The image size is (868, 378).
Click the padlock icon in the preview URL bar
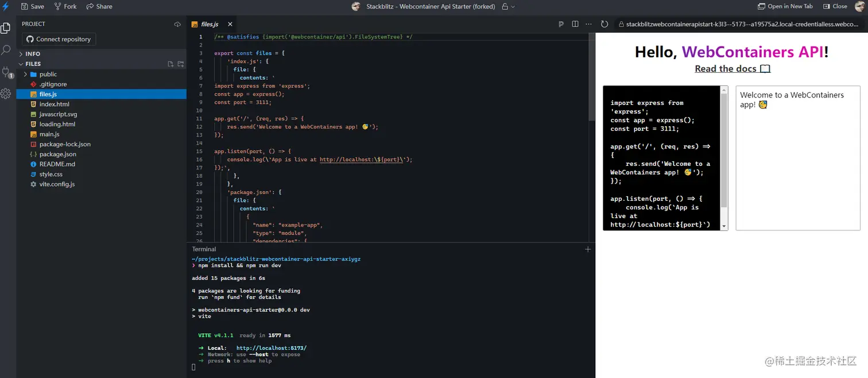620,25
